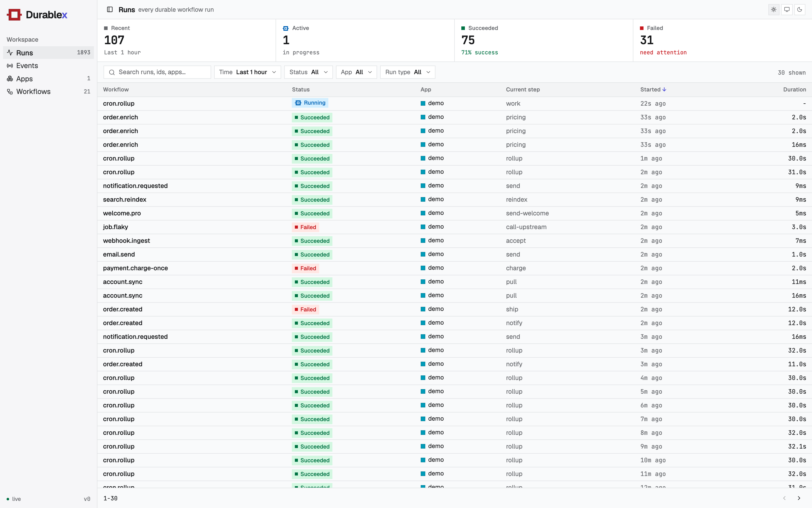Open the job.flaky workflow run

(454, 227)
